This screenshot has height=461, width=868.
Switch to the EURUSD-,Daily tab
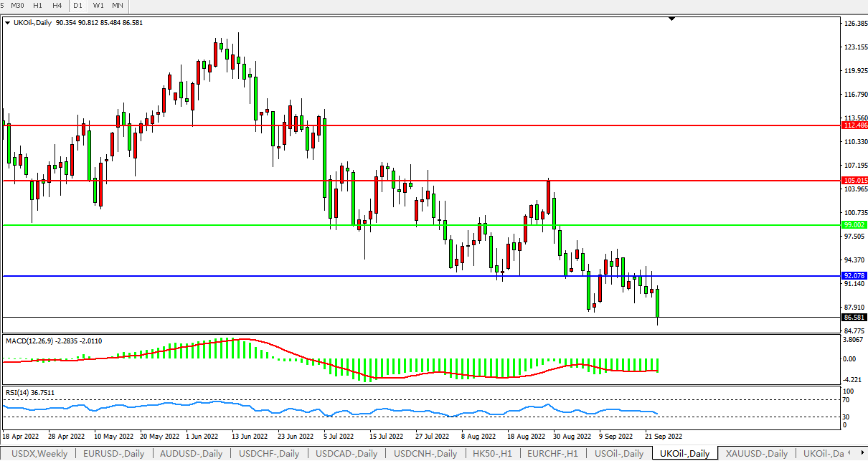click(113, 453)
